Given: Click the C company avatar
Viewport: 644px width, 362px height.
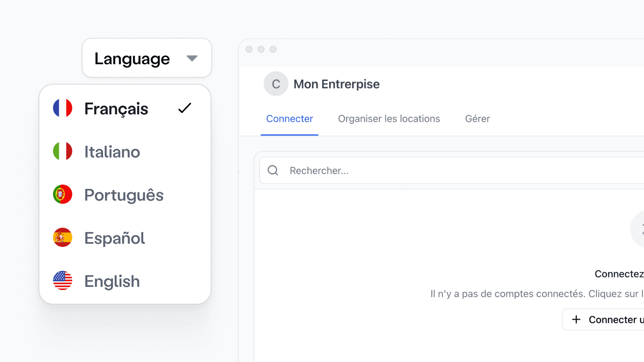Looking at the screenshot, I should (276, 84).
